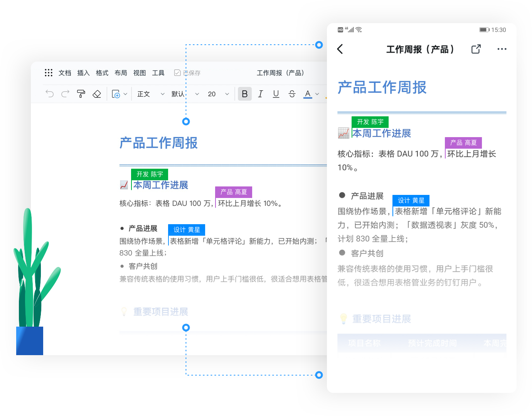Click the Undo icon

click(49, 94)
